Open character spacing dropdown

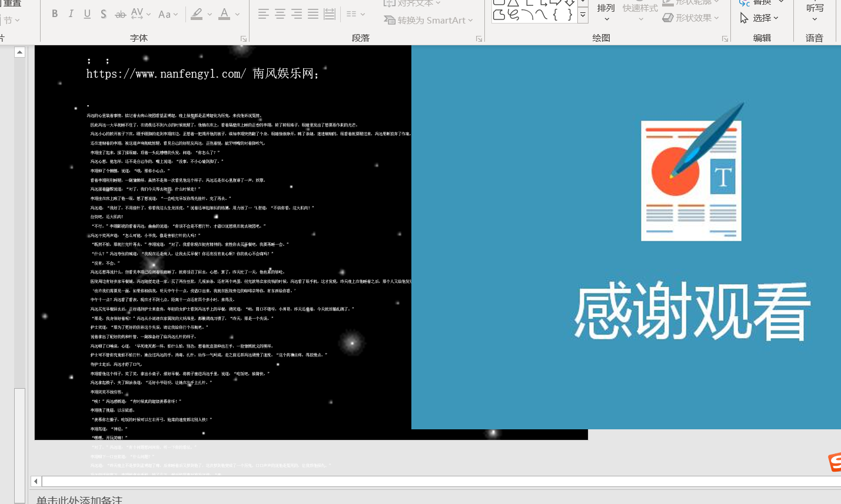tap(141, 14)
